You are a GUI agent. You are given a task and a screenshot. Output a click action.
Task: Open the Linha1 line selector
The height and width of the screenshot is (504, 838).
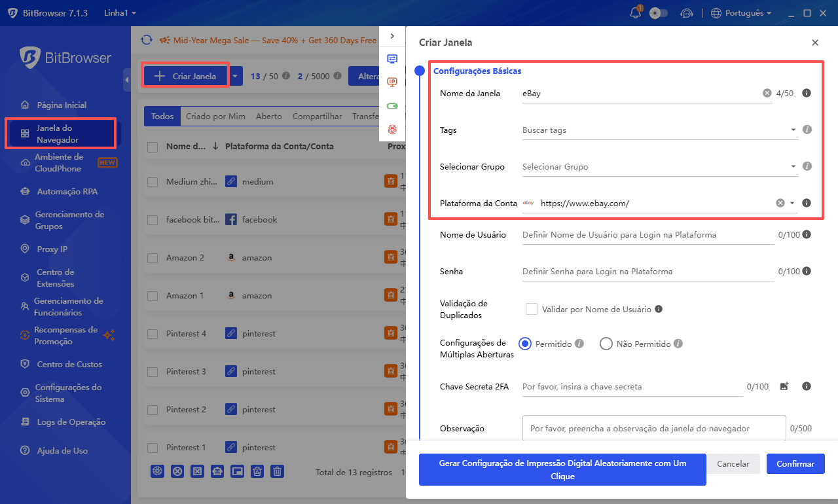[x=120, y=13]
